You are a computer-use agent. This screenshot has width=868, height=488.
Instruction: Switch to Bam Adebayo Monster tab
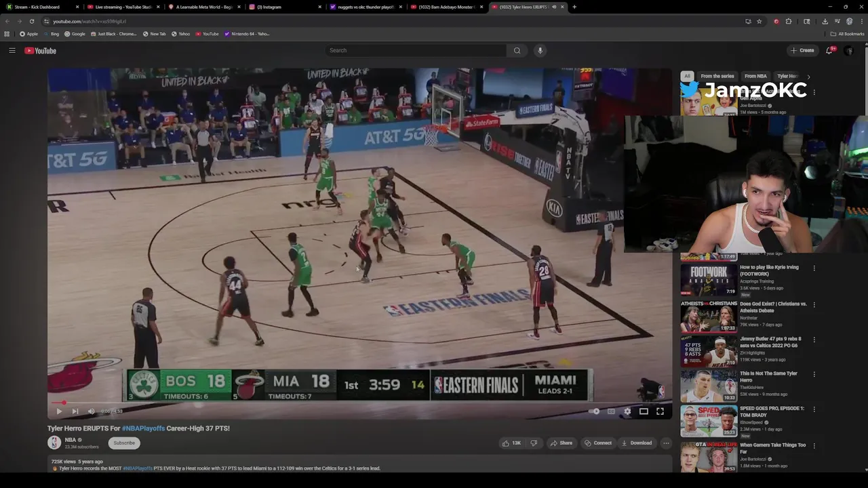(446, 7)
